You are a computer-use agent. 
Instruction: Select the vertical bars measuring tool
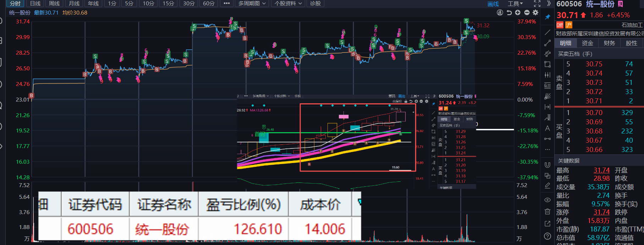[547, 75]
